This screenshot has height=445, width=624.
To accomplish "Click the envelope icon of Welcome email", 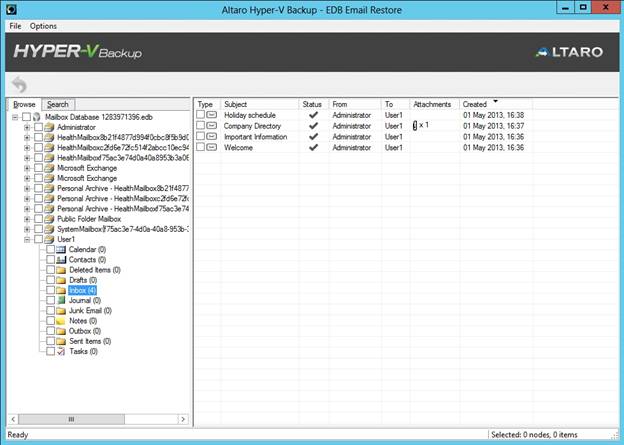I will point(212,147).
